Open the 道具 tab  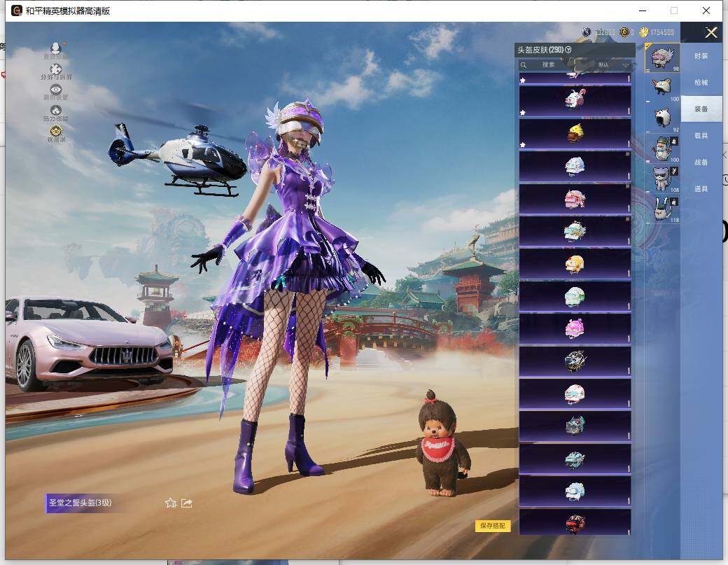701,189
